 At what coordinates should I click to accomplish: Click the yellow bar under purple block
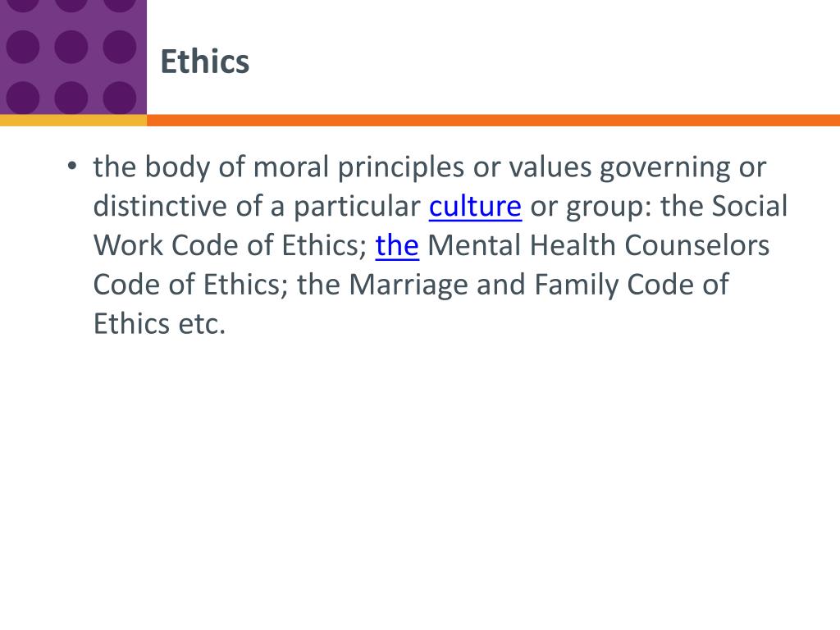click(x=73, y=120)
